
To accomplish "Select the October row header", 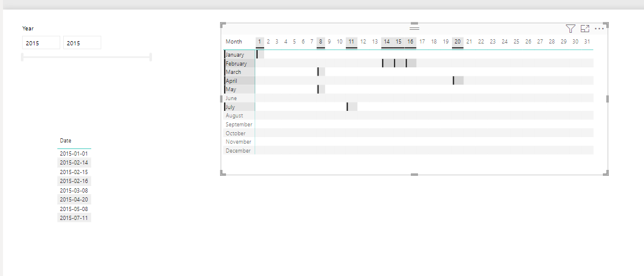I will point(240,133).
